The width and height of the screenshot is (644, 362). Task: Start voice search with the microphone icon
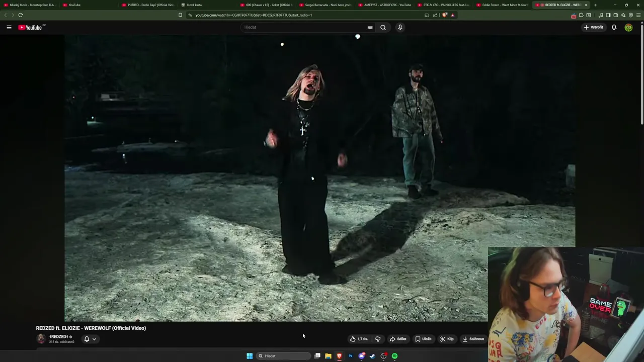point(400,27)
